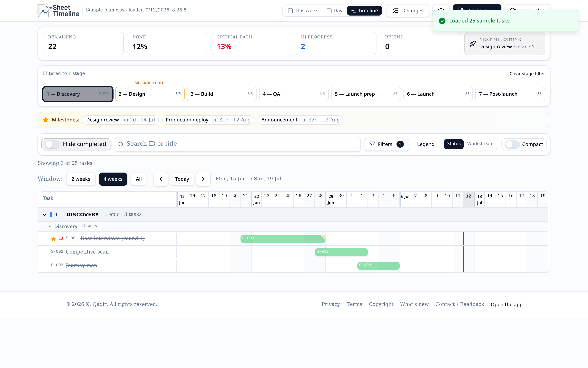Click the star icon beside S-001
This screenshot has width=588, height=368.
53,239
